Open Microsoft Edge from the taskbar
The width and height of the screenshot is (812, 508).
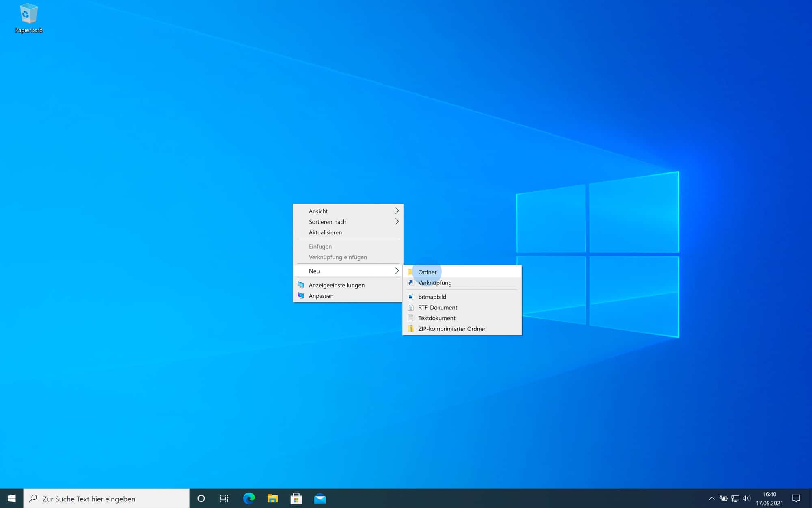tap(249, 499)
